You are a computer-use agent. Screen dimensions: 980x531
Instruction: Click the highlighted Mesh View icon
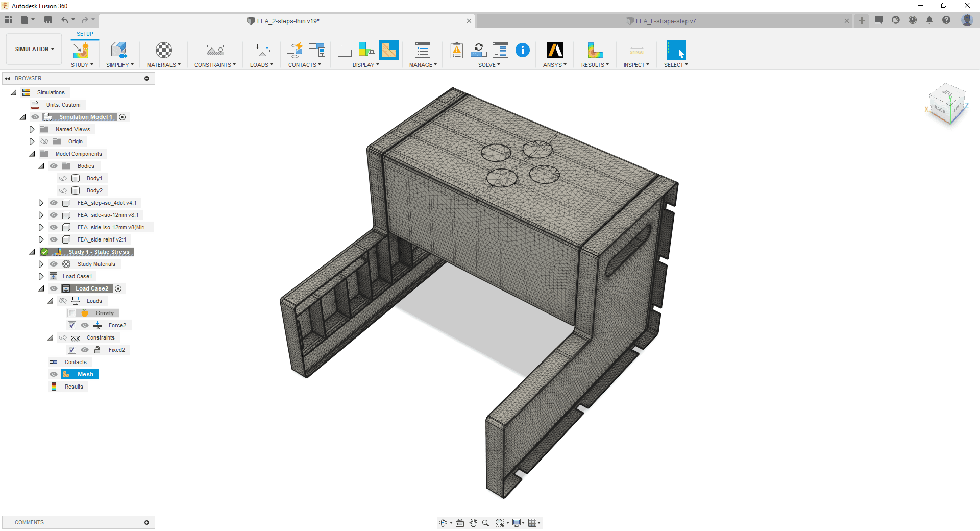click(x=389, y=50)
